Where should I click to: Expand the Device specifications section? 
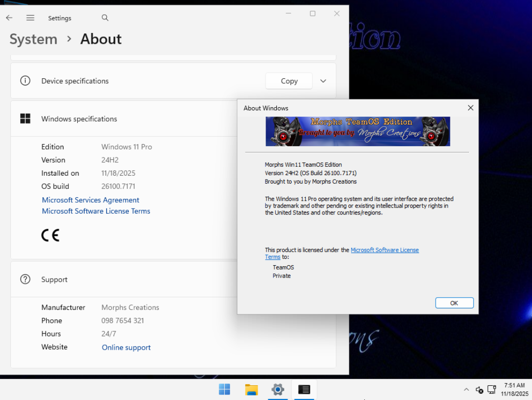click(323, 81)
